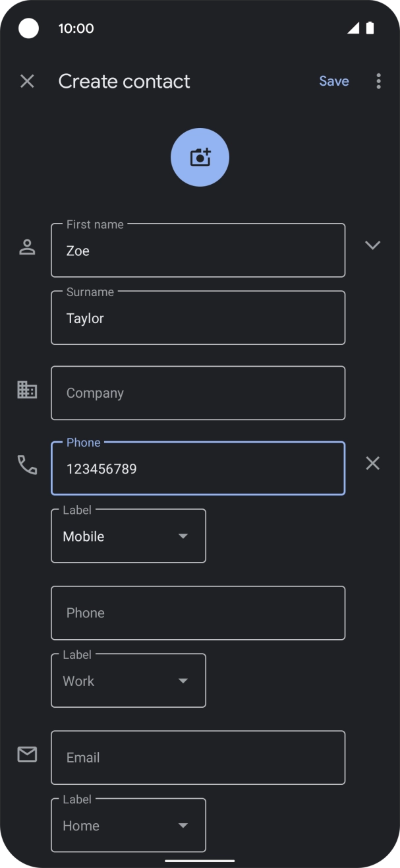Screen dimensions: 400x868
Task: Focus the Email input field
Action: click(198, 757)
